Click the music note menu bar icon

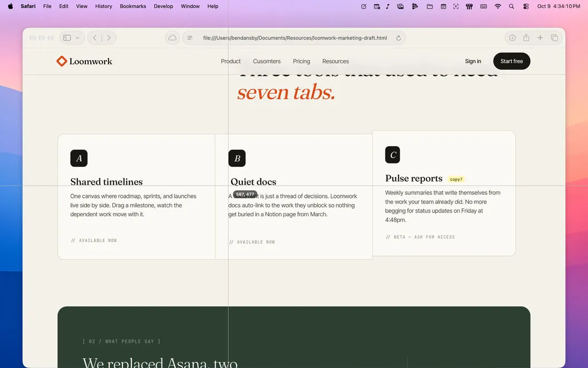(x=388, y=6)
